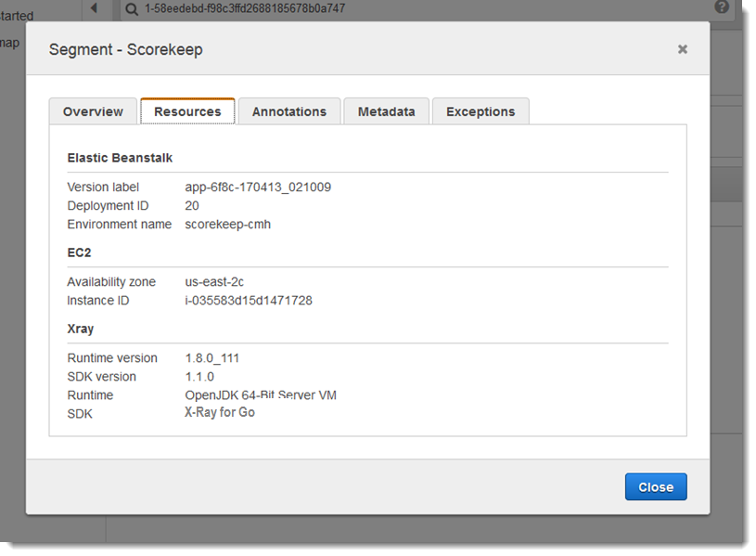Screen dimensions: 756x556
Task: Open the Annotations tab
Action: (x=288, y=110)
